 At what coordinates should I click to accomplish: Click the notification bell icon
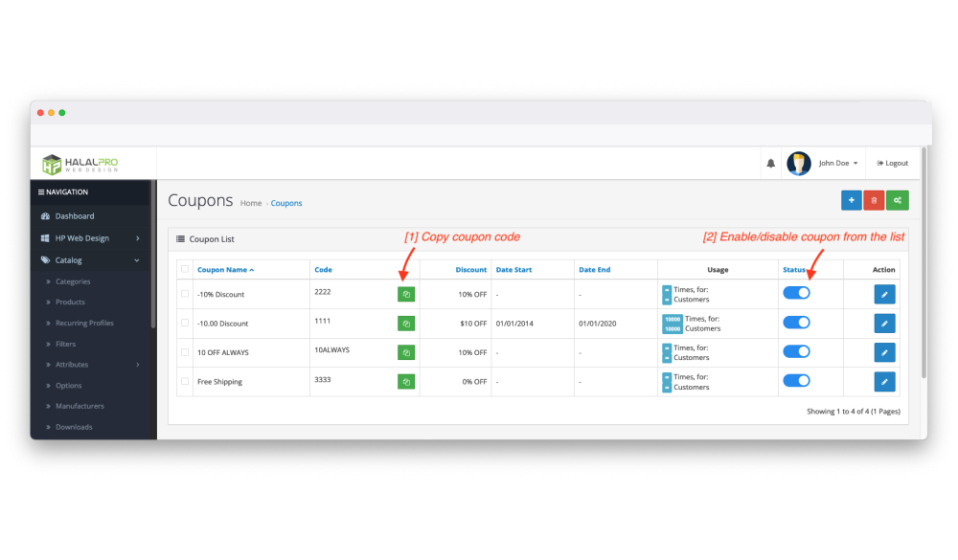770,164
